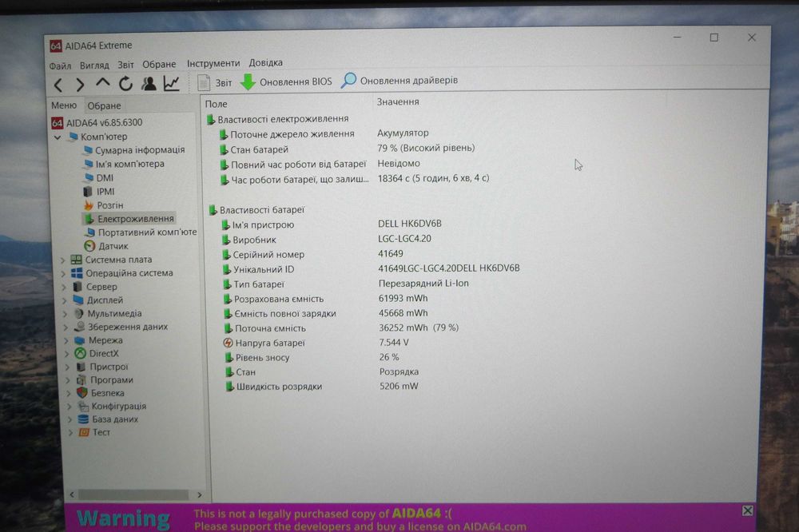Click the База даних database icon
The image size is (799, 532).
(x=83, y=419)
